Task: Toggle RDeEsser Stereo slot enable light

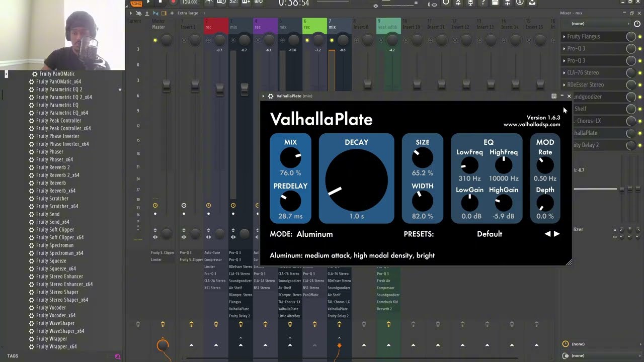Action: [x=640, y=85]
